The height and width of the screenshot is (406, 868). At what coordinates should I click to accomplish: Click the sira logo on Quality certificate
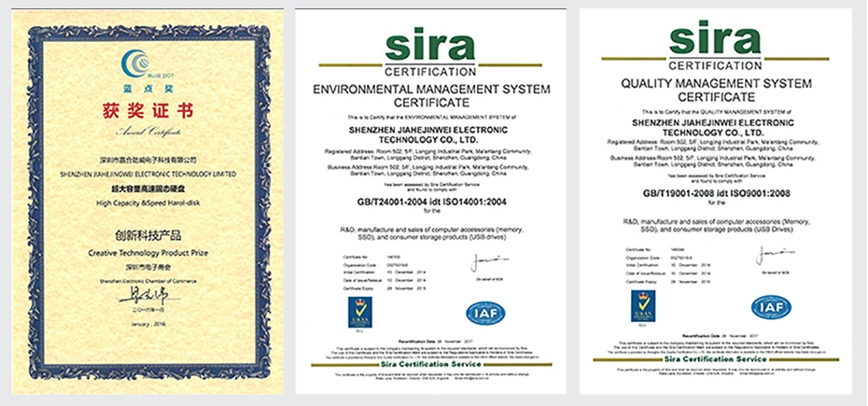click(715, 37)
